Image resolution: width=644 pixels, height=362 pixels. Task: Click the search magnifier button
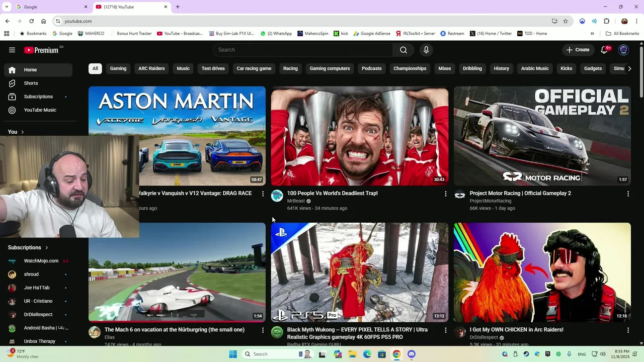[404, 50]
